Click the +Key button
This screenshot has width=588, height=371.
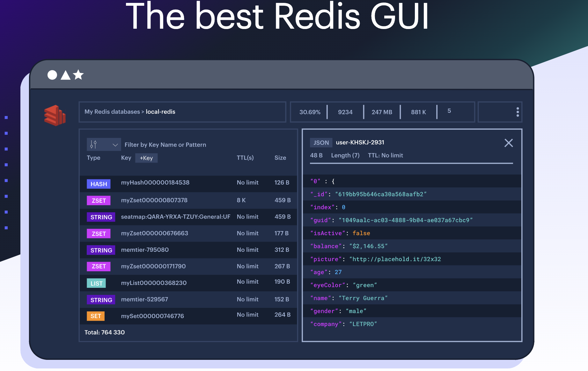[146, 158]
